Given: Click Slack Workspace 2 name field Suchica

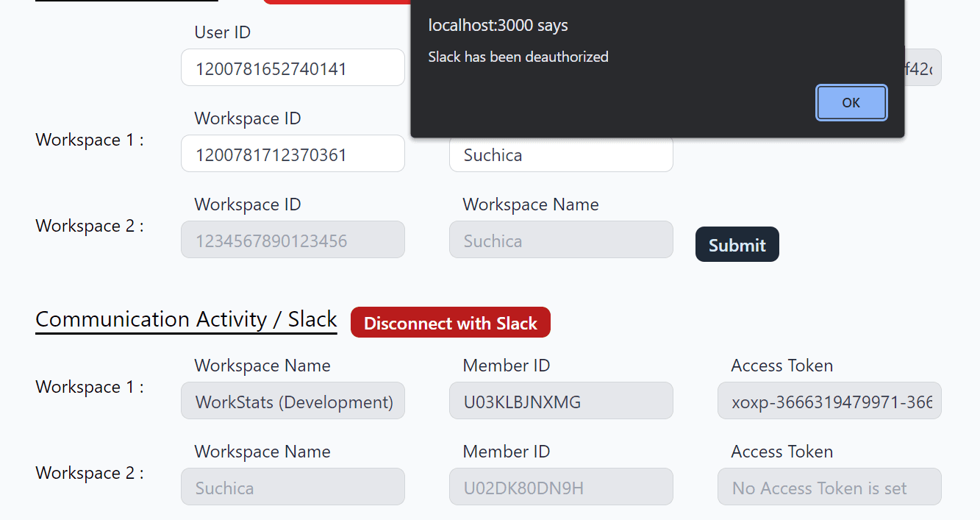Looking at the screenshot, I should tap(293, 487).
